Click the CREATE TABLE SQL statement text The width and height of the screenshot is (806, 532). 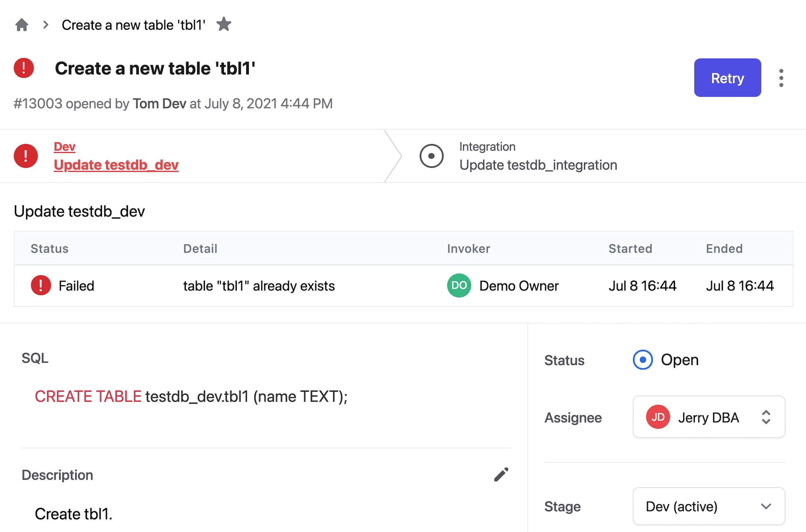point(191,396)
